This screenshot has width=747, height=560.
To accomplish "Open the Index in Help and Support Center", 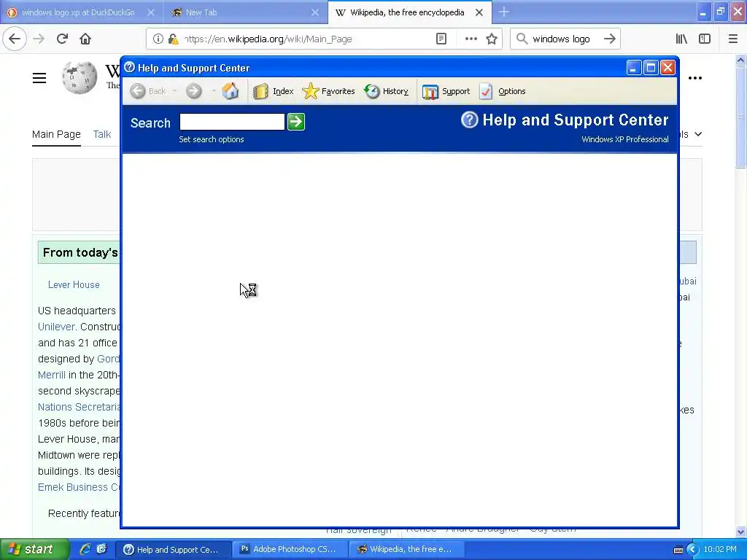I will pos(273,91).
